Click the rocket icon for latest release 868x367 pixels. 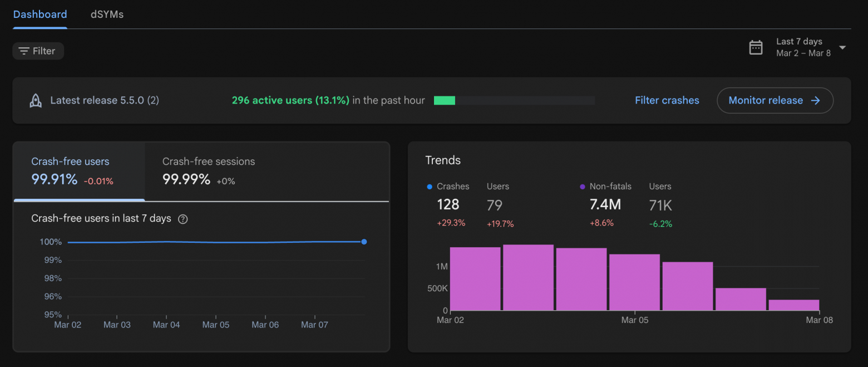click(36, 101)
